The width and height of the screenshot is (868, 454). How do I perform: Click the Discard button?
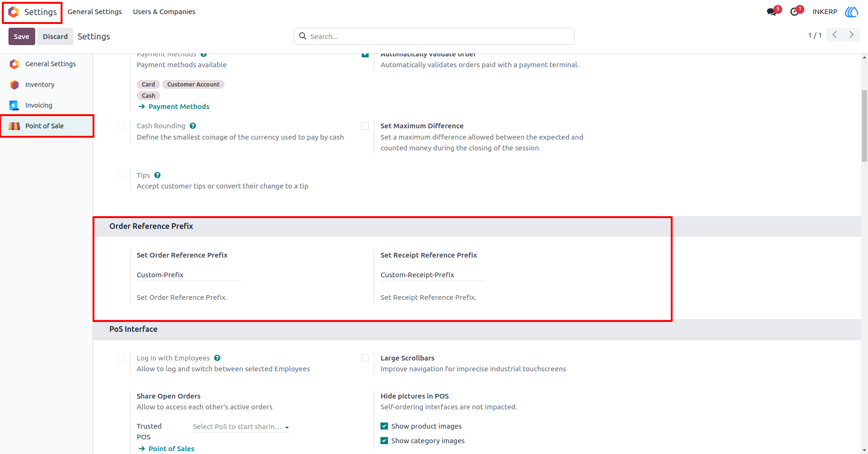tap(55, 36)
